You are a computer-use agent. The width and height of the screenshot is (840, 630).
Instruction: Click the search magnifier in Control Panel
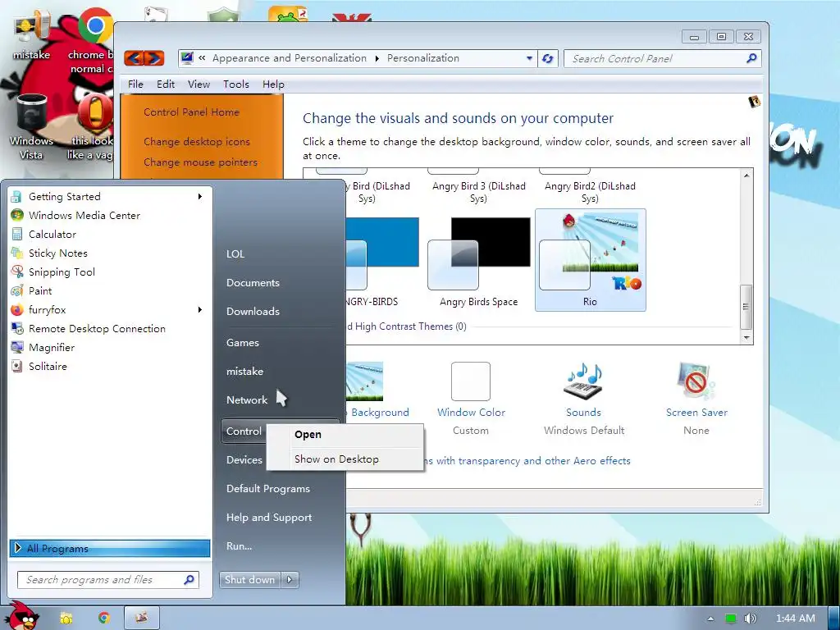[x=751, y=58]
